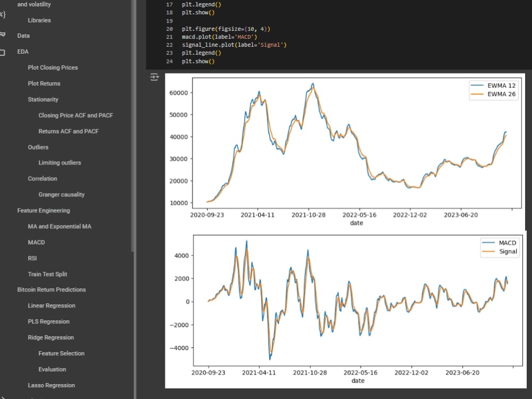Click the table of contents scrollbar
The height and width of the screenshot is (399, 532).
coord(132,126)
